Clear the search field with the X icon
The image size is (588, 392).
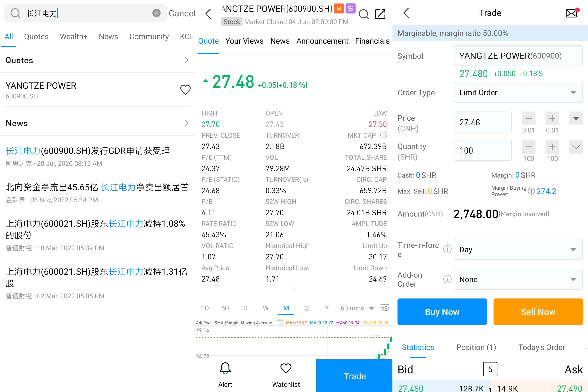pyautogui.click(x=156, y=13)
